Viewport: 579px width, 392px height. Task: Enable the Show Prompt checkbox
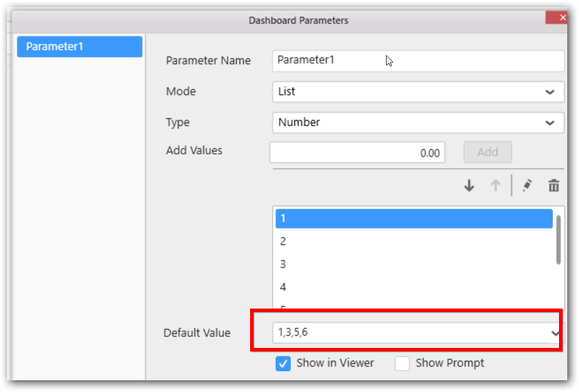click(402, 363)
